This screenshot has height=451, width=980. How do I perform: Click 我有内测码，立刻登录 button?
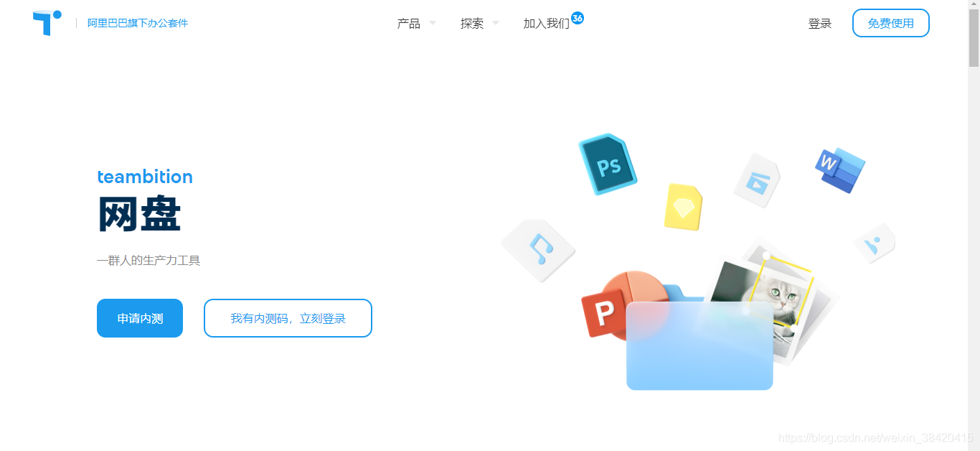click(288, 318)
